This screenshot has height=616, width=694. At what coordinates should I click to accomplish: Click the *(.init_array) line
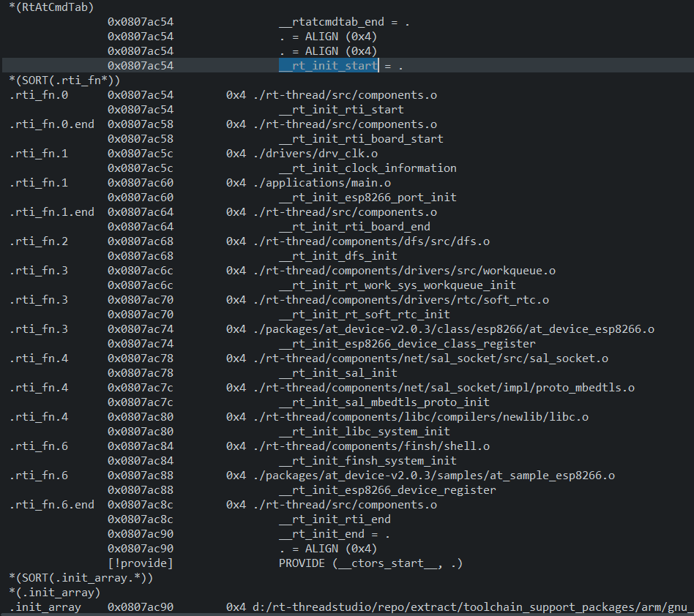point(55,592)
